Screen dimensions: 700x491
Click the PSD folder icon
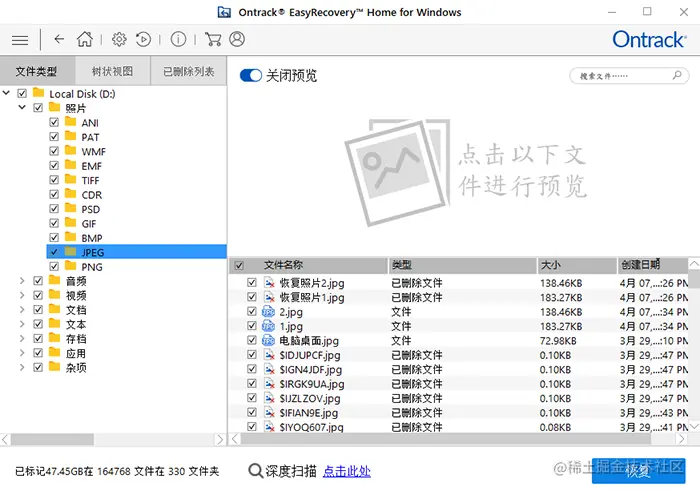[x=71, y=208]
